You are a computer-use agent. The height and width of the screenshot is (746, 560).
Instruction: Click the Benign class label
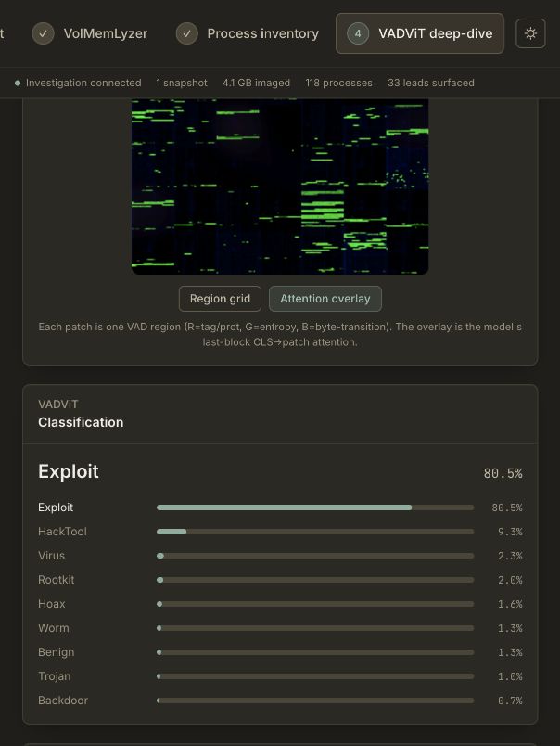tap(57, 652)
